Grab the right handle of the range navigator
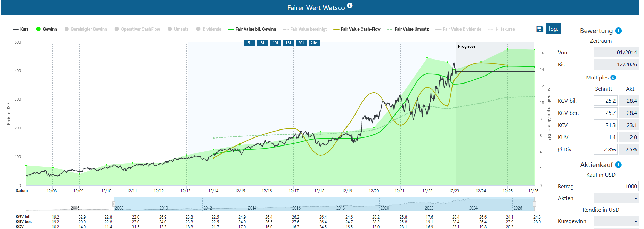This screenshot has height=229, width=644. click(x=534, y=204)
